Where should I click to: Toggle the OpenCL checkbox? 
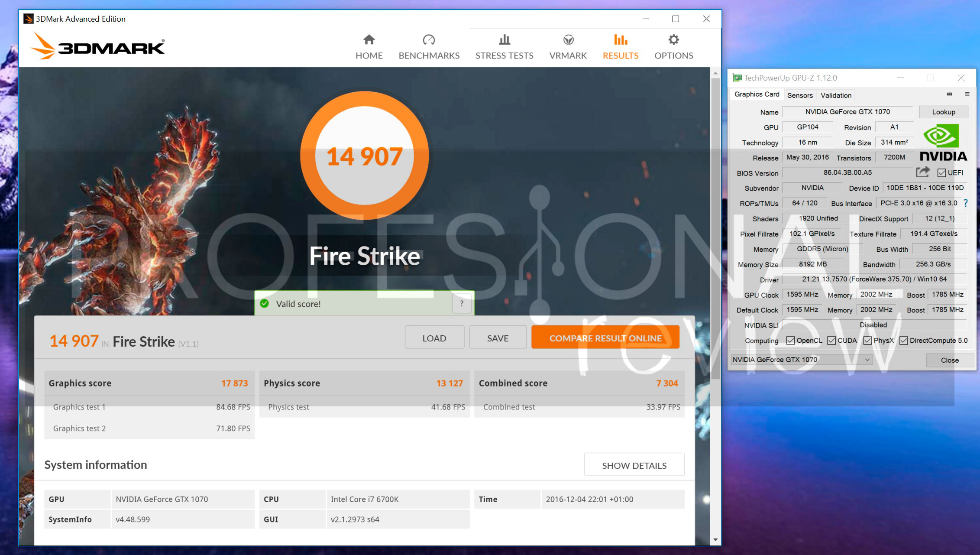(x=790, y=341)
